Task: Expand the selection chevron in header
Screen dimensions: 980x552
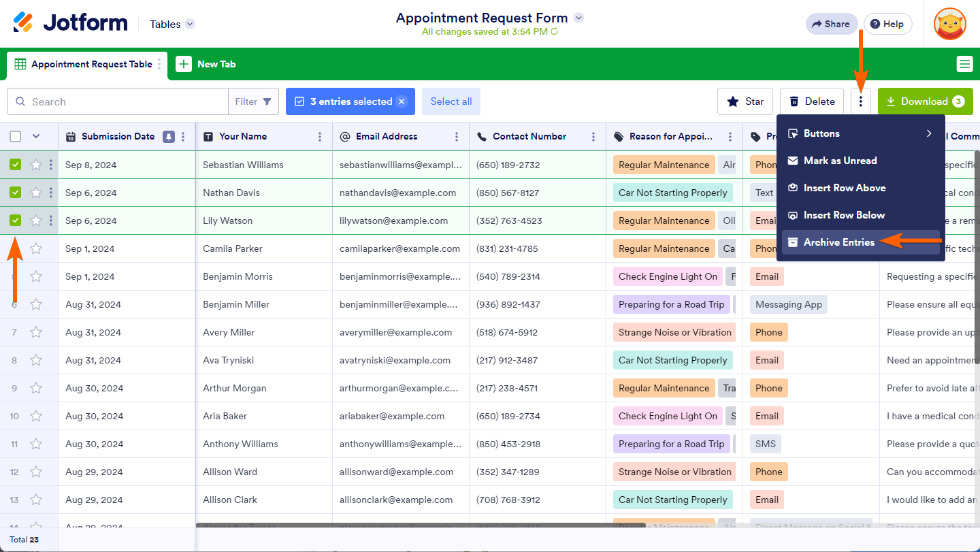Action: click(36, 136)
